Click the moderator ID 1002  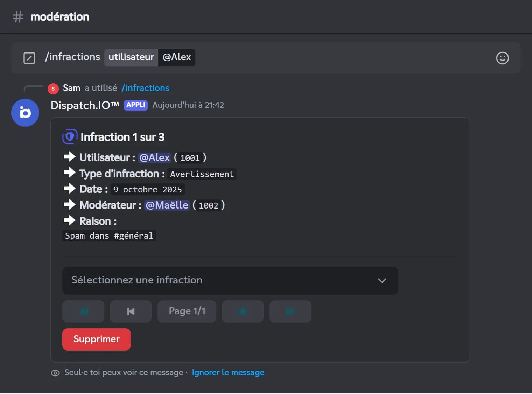point(209,206)
